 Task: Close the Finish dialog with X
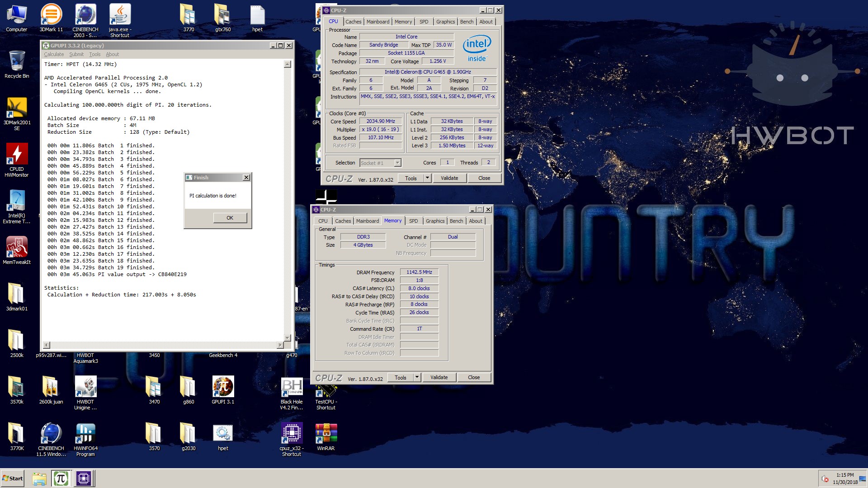(246, 178)
